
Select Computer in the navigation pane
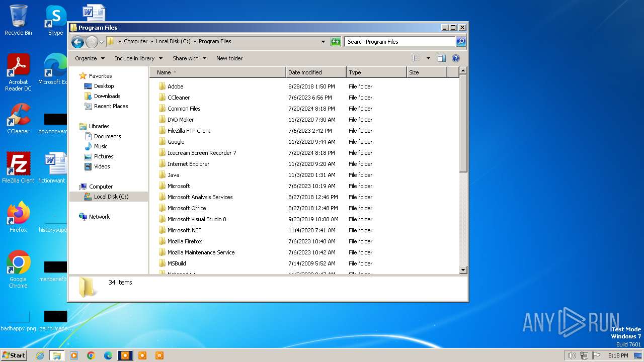(101, 187)
